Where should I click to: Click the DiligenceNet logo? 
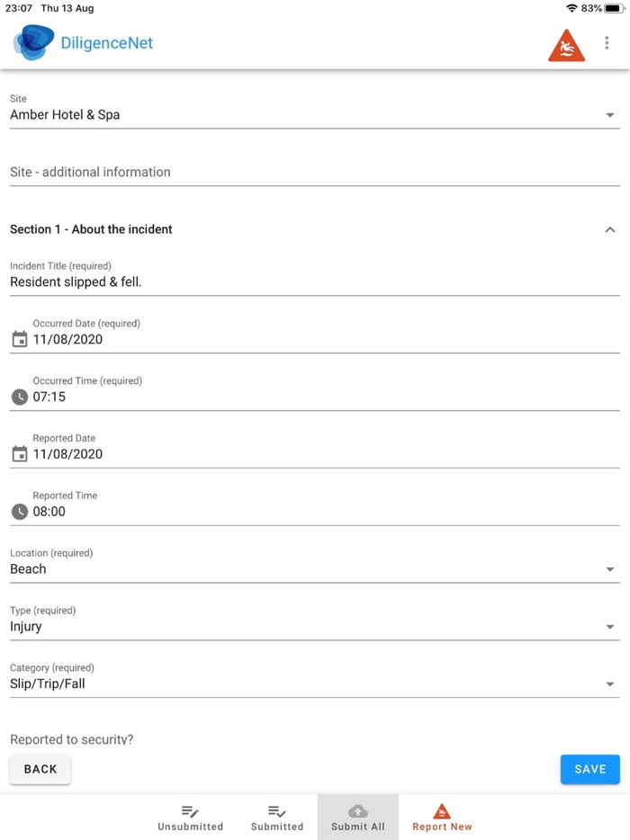pos(32,42)
